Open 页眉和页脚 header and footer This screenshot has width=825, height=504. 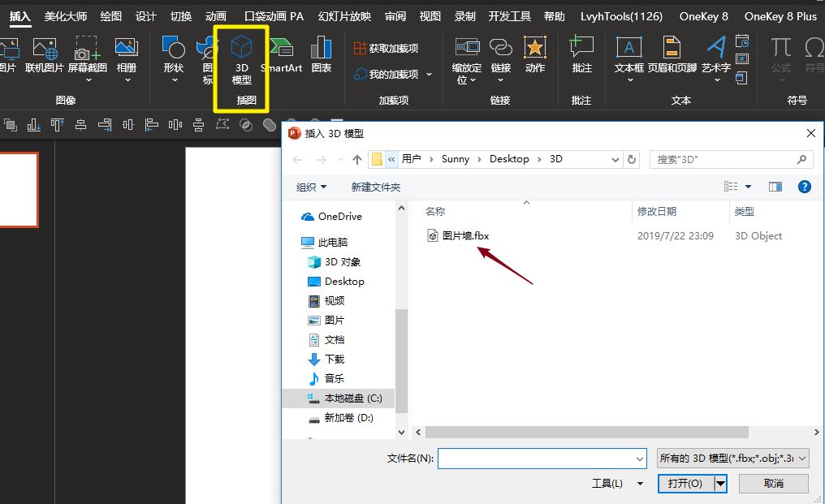672,54
